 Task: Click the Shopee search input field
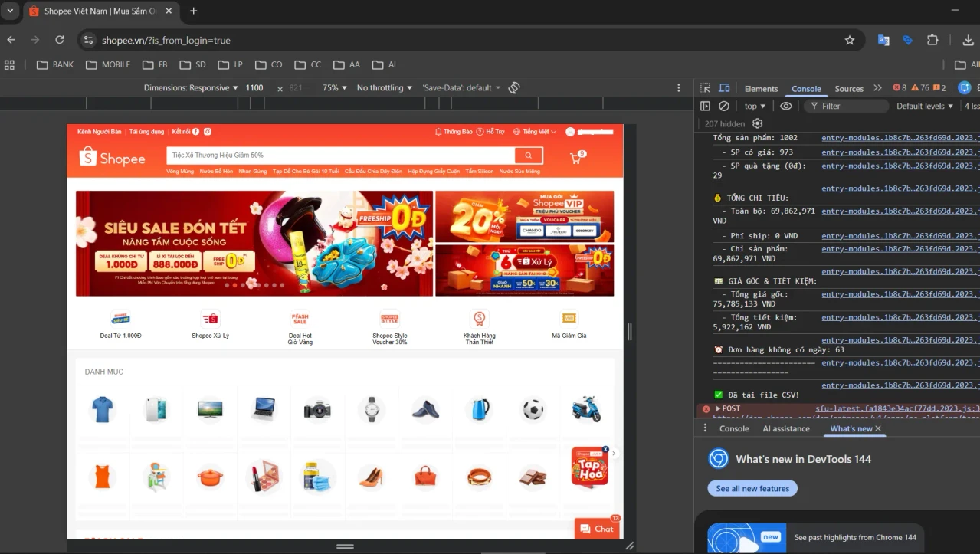340,156
